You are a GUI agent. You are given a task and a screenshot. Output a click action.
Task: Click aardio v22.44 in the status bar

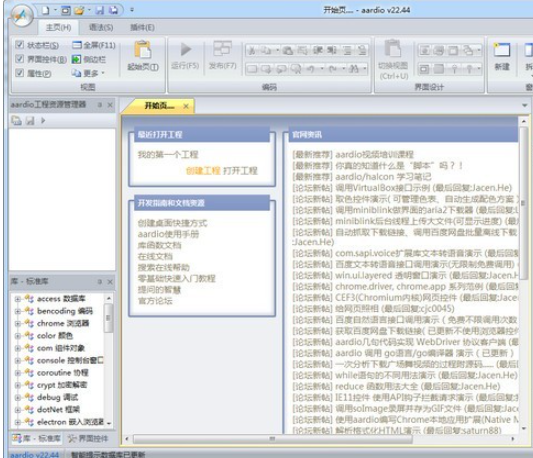coord(34,454)
